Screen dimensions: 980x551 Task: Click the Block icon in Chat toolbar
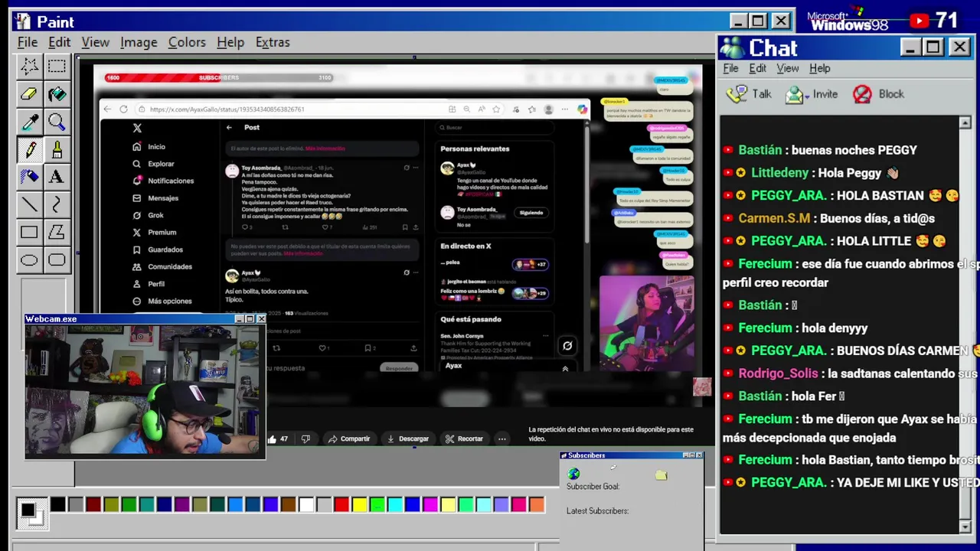click(863, 94)
